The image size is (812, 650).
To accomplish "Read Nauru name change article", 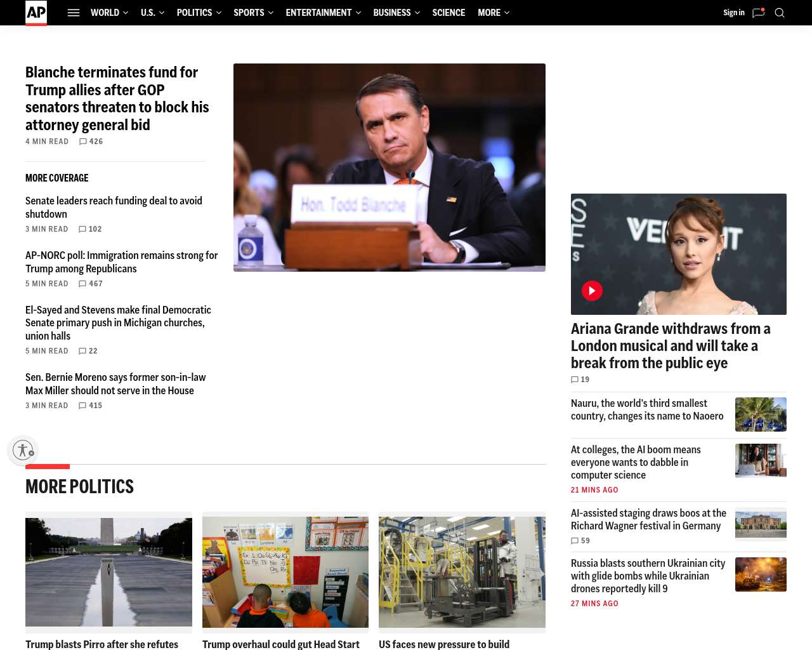I will [647, 409].
